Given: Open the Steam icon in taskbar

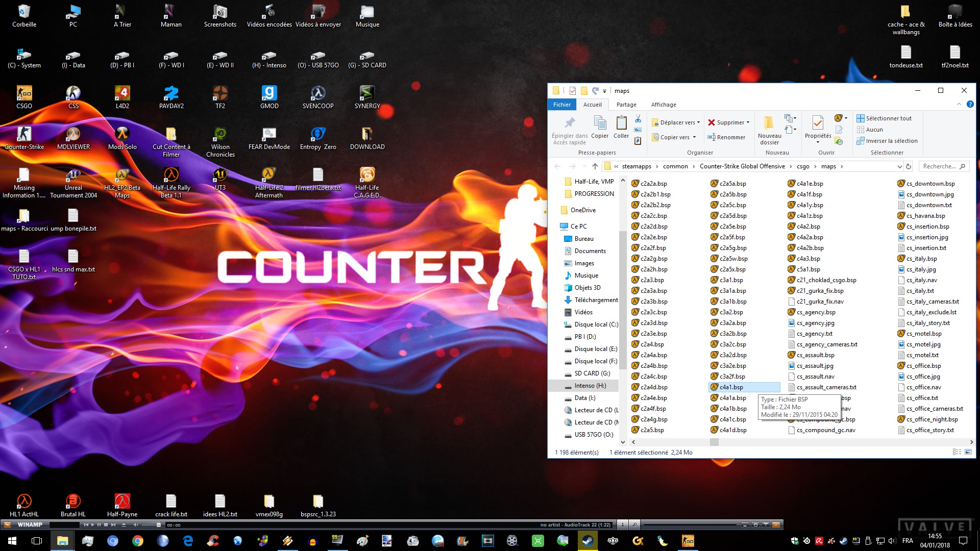Looking at the screenshot, I should tap(587, 541).
